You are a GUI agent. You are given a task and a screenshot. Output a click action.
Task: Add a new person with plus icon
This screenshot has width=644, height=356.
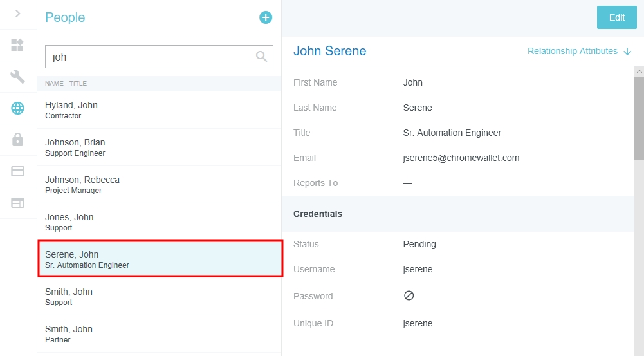point(266,17)
